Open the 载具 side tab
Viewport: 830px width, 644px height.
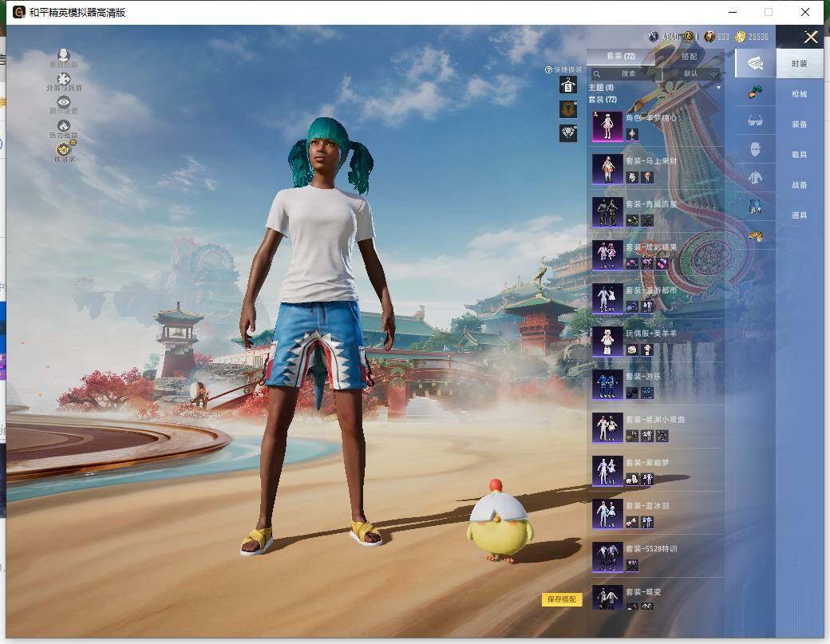point(799,155)
